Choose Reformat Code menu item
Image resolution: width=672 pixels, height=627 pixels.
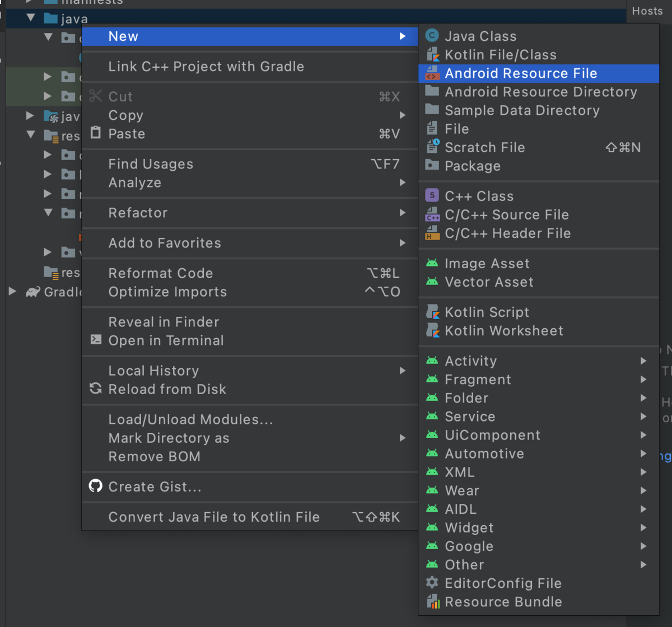(x=250, y=273)
